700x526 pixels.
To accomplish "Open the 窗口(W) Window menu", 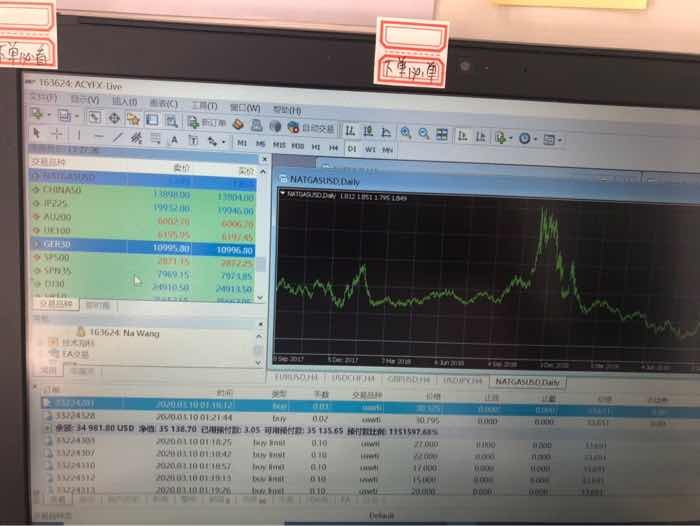I will [245, 108].
